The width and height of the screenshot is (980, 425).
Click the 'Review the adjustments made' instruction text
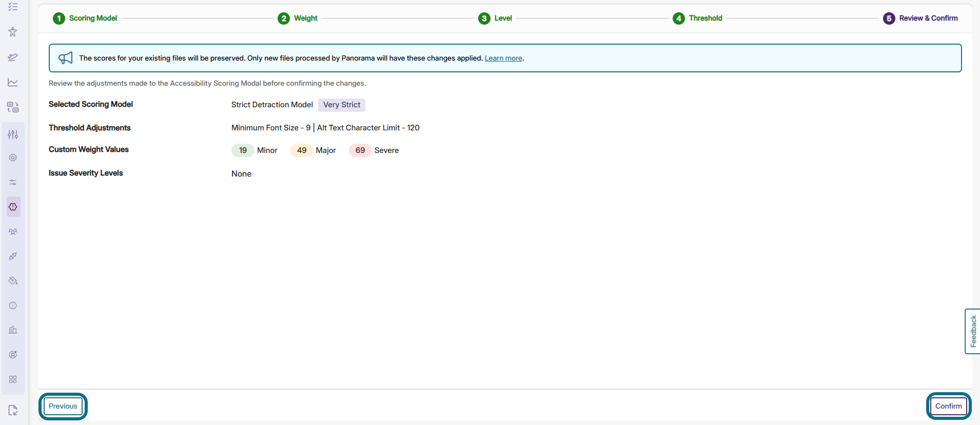tap(207, 83)
